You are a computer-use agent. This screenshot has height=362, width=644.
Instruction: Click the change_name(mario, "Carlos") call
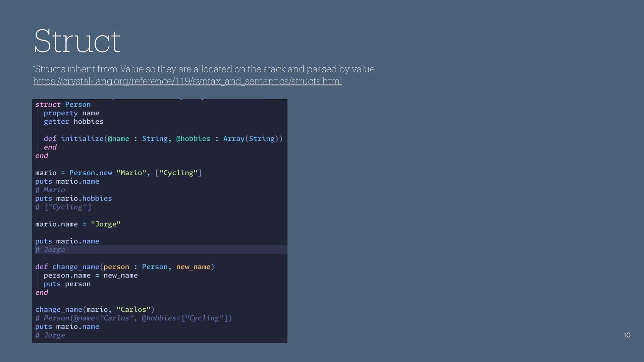click(95, 310)
